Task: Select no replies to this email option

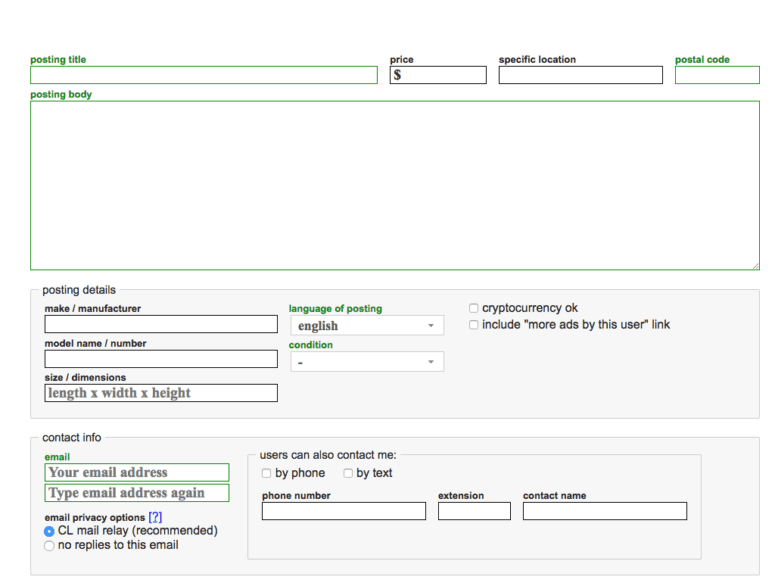Action: click(49, 546)
